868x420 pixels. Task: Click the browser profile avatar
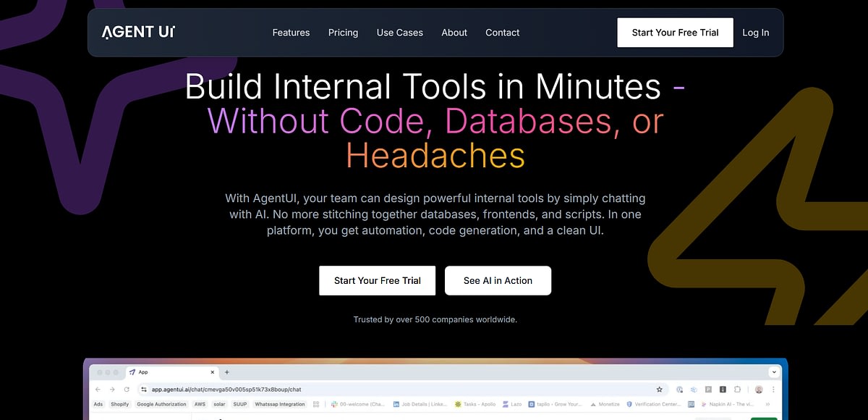pos(759,389)
